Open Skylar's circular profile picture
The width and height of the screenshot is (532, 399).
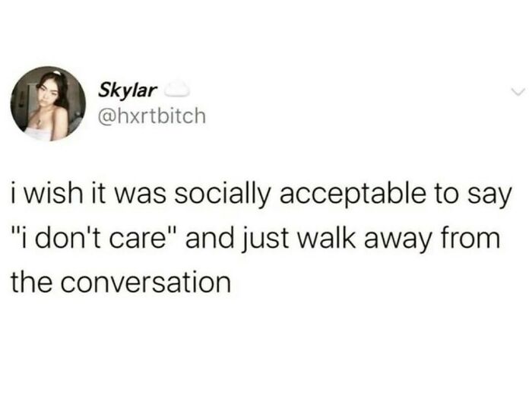48,103
